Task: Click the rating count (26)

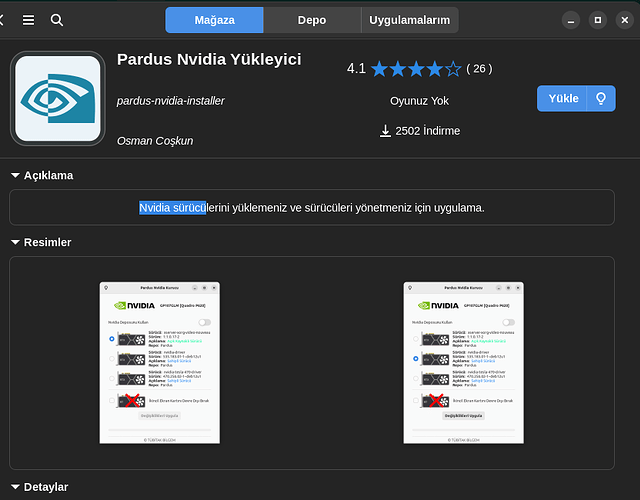Action: pyautogui.click(x=479, y=69)
